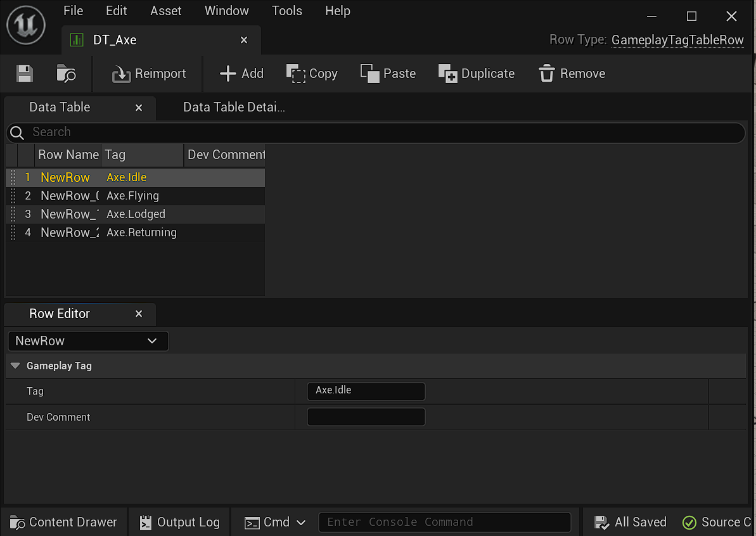Screen dimensions: 756x536
Task: Open the Edit menu
Action: [x=116, y=11]
